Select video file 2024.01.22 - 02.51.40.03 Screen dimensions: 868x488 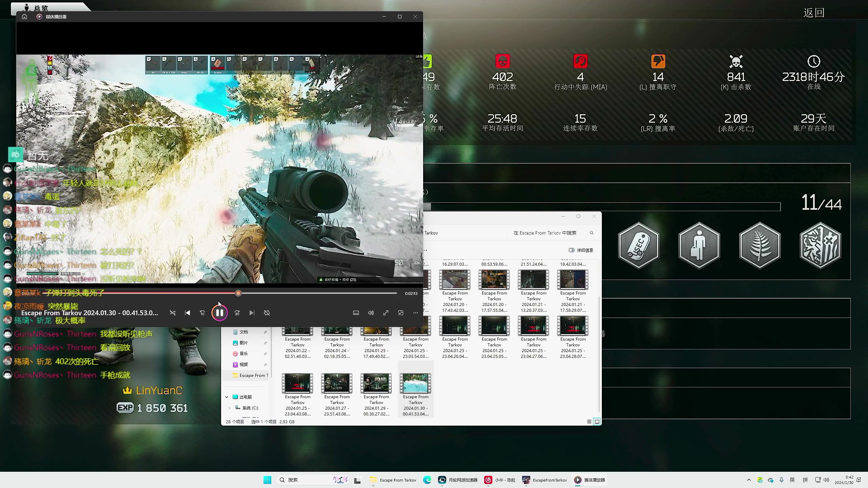point(298,343)
